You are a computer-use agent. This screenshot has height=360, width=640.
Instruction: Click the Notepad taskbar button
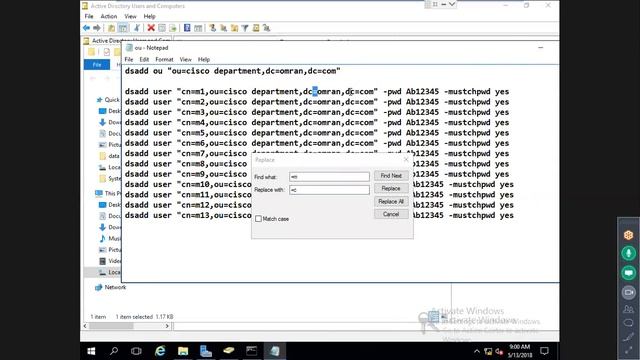click(274, 351)
